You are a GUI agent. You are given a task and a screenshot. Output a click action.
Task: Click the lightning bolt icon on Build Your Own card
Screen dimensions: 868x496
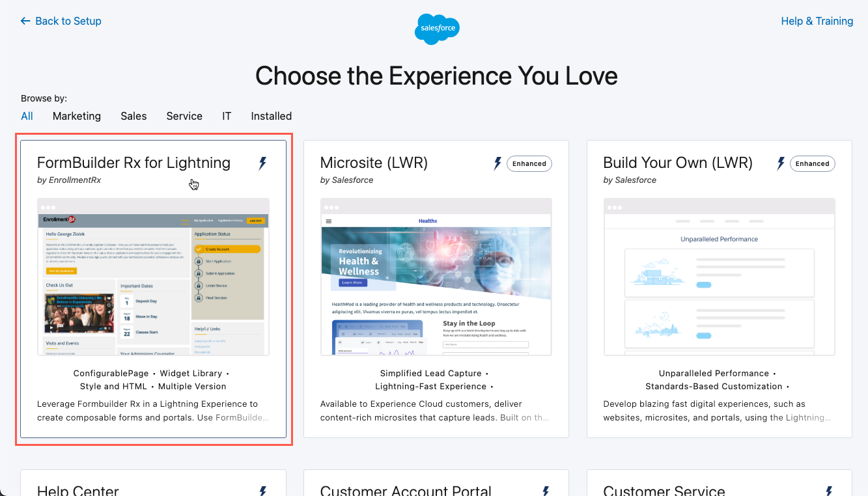coord(781,163)
